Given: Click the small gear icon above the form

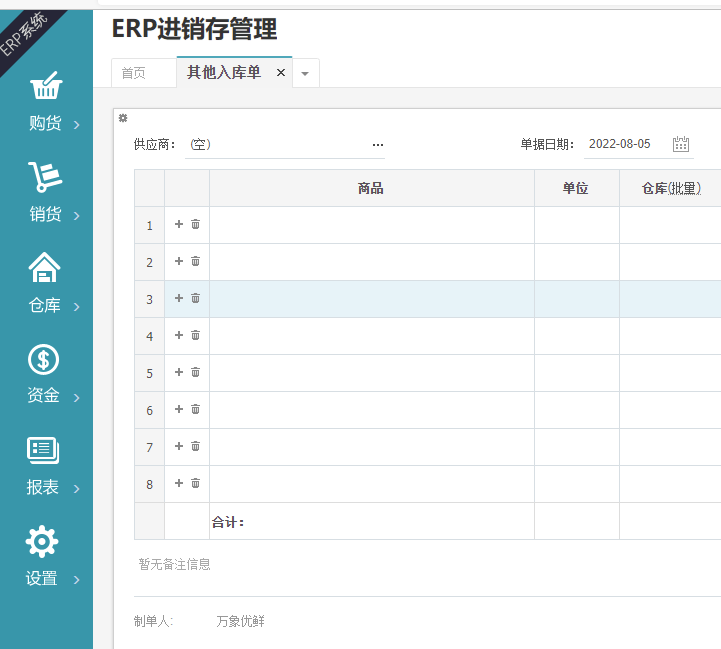Looking at the screenshot, I should pyautogui.click(x=123, y=118).
